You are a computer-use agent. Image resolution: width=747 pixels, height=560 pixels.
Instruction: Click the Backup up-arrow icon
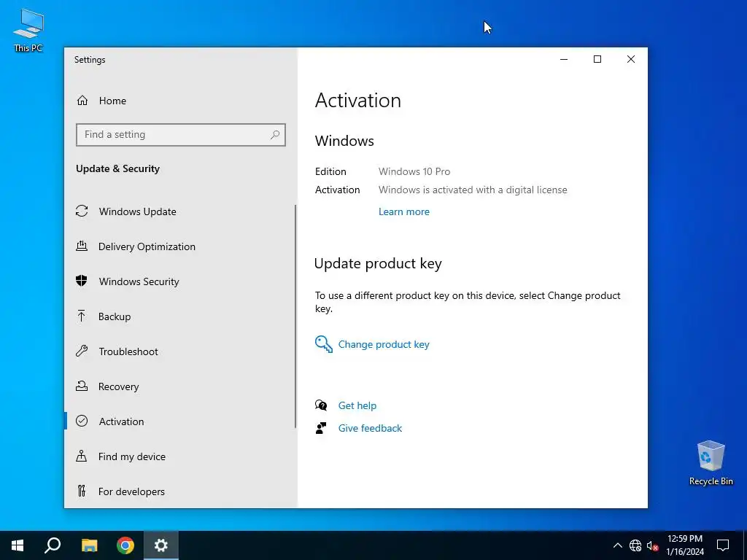[x=82, y=316]
